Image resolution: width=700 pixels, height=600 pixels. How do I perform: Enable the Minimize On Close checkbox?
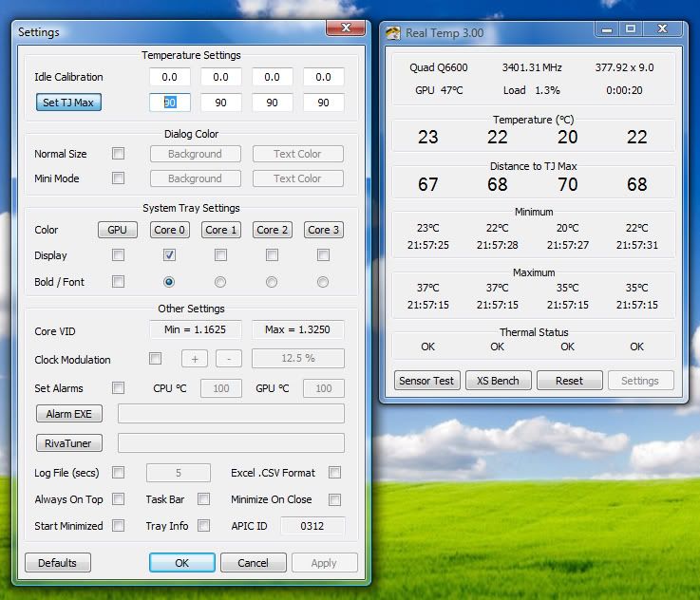point(335,499)
